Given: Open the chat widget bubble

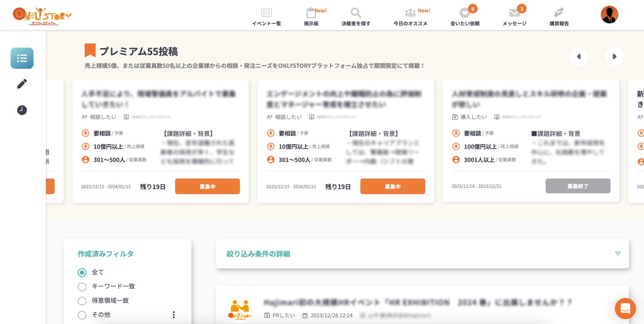Looking at the screenshot, I should pos(625,309).
